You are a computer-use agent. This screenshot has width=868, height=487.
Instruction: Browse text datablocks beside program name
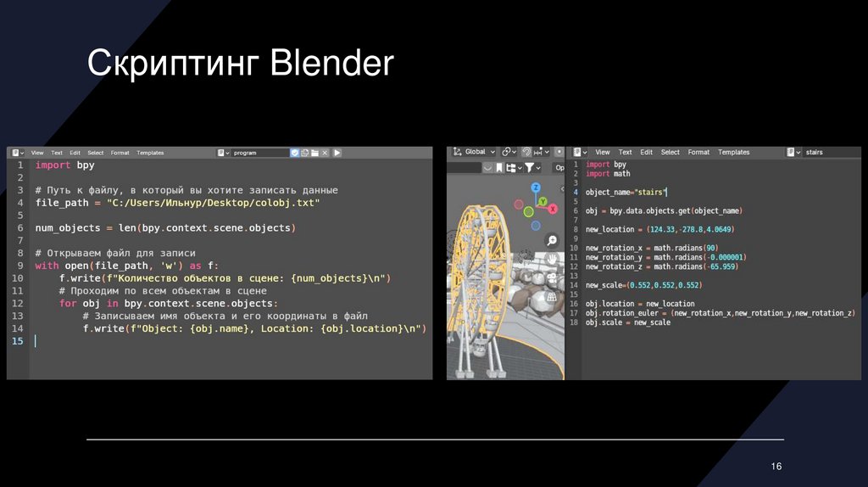(x=223, y=153)
